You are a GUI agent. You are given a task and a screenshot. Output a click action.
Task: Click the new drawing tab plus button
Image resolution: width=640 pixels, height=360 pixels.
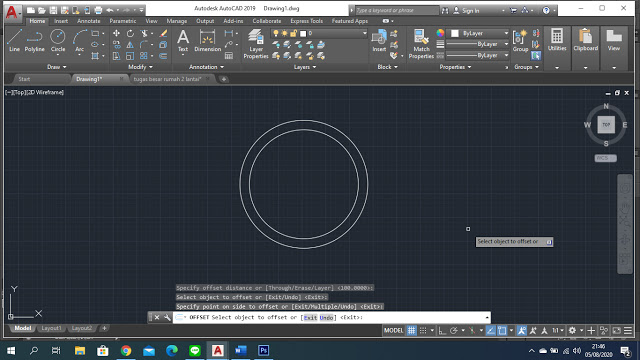point(224,79)
